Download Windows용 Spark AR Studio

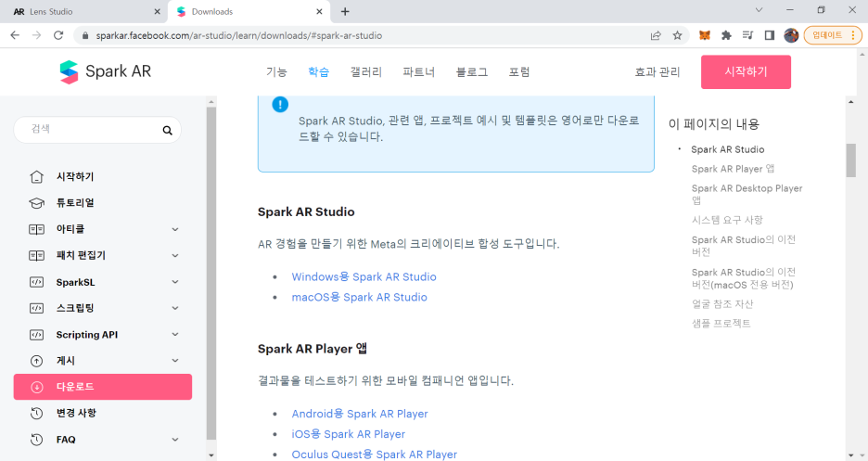tap(364, 276)
